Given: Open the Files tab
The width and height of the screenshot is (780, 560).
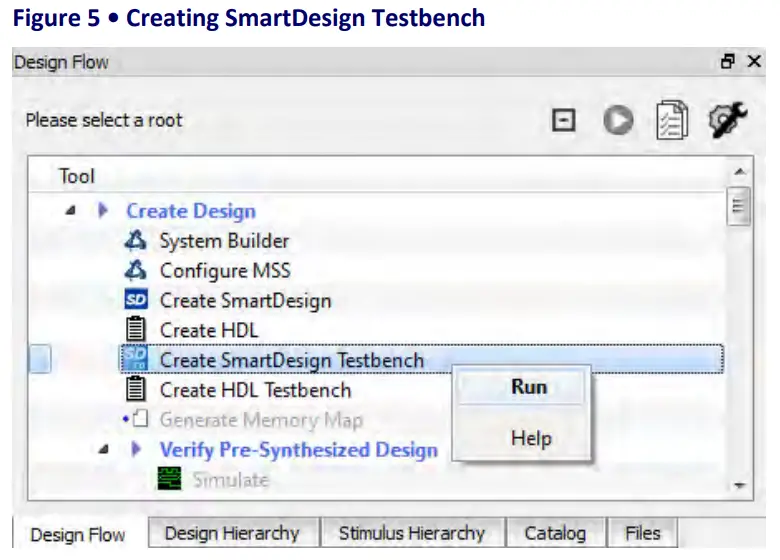Looking at the screenshot, I should (643, 533).
